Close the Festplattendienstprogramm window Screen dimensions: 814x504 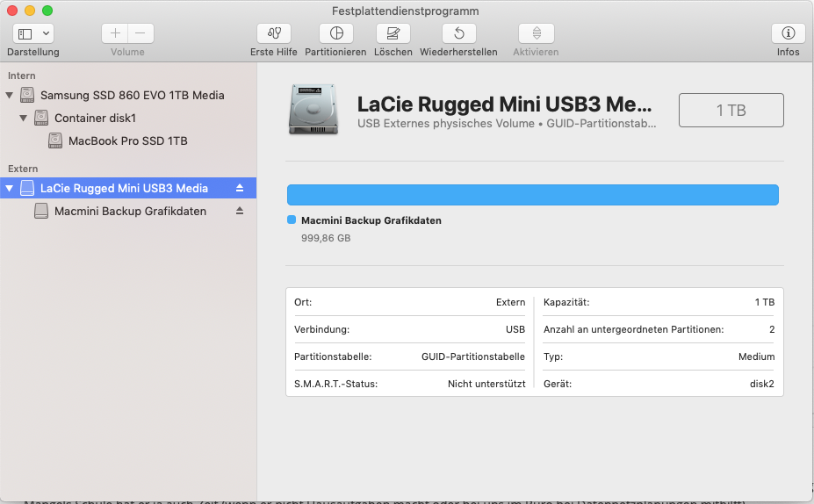click(x=12, y=11)
